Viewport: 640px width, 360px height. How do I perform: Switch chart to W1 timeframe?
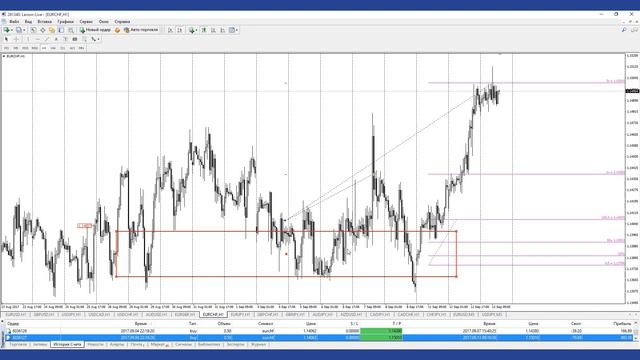[x=72, y=48]
